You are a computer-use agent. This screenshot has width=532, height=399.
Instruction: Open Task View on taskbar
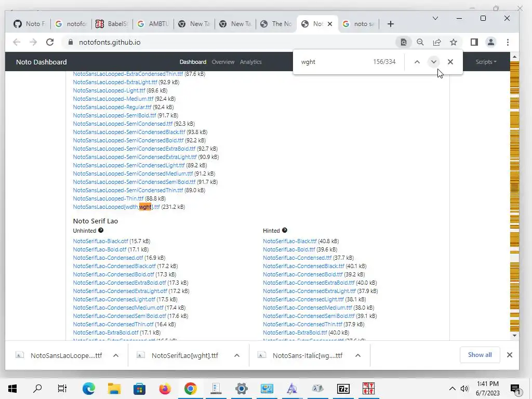pyautogui.click(x=62, y=389)
